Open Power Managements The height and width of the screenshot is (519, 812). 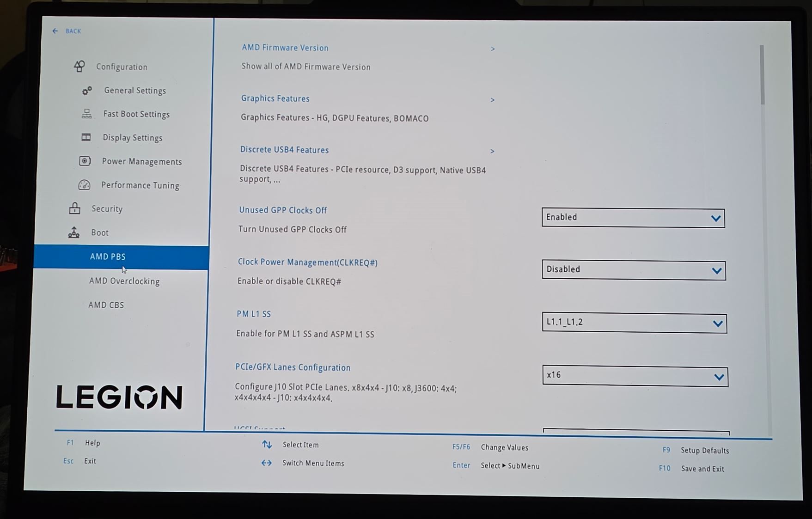pyautogui.click(x=142, y=161)
